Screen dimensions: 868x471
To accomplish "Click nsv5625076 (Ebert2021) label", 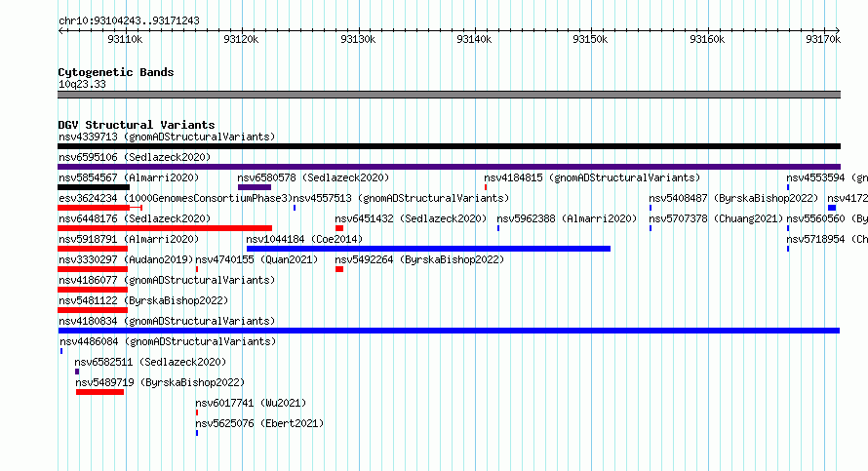I will [259, 423].
